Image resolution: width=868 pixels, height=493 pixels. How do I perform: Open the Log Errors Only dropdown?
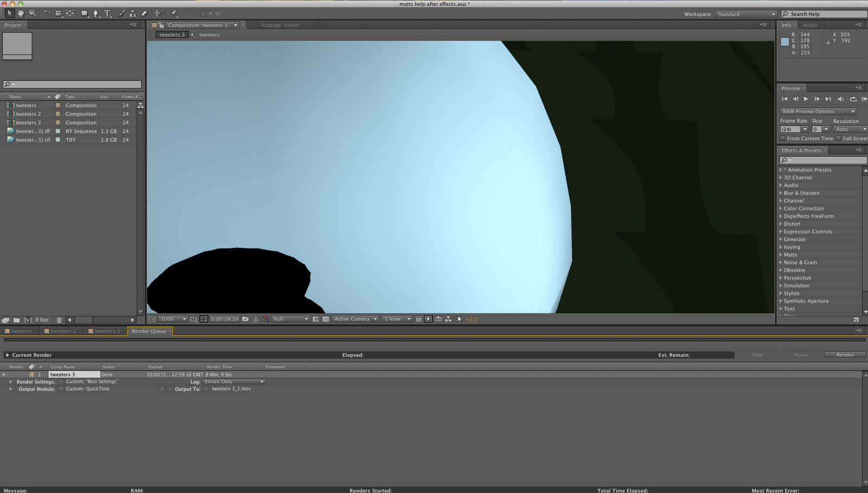point(234,382)
